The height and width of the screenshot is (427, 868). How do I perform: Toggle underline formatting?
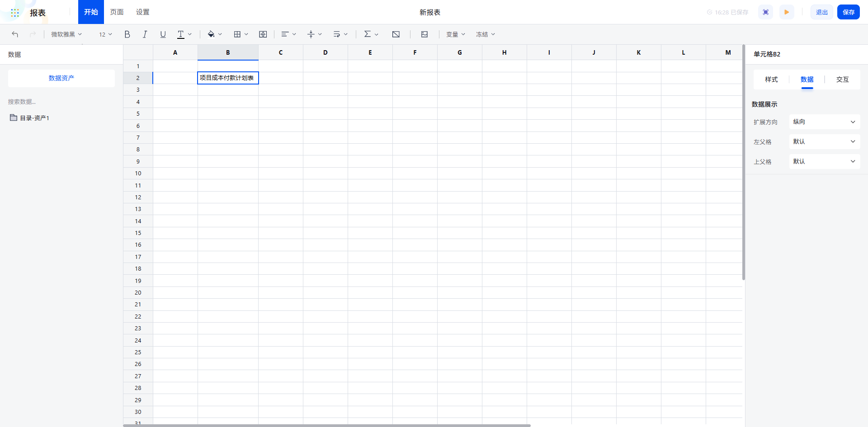tap(163, 34)
